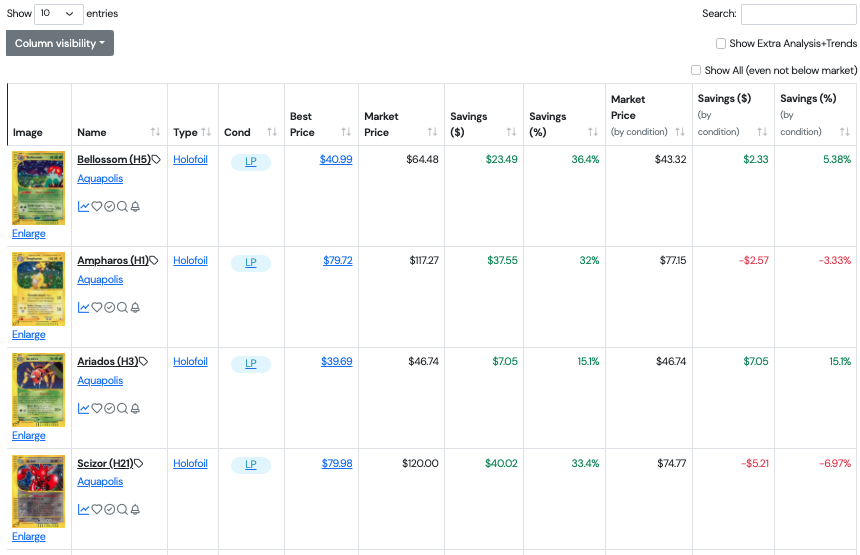860x555 pixels.
Task: Click the checkmark circle icon for Ariados
Action: [110, 409]
